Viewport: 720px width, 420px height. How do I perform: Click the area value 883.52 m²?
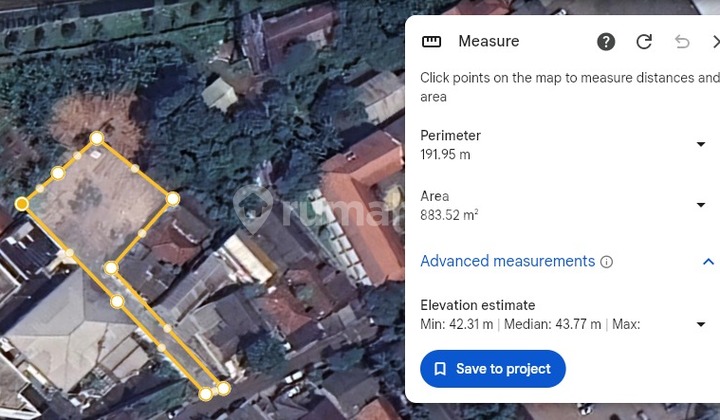[449, 215]
